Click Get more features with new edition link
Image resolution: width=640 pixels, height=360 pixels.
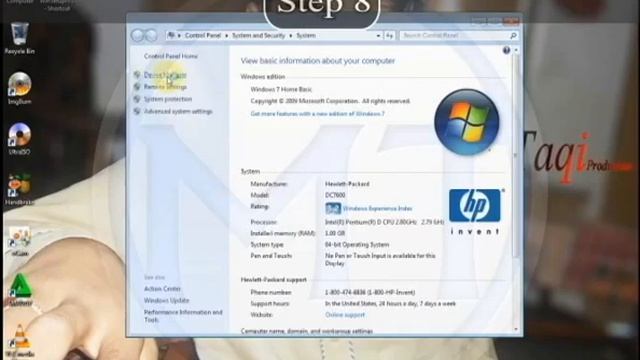pos(318,113)
